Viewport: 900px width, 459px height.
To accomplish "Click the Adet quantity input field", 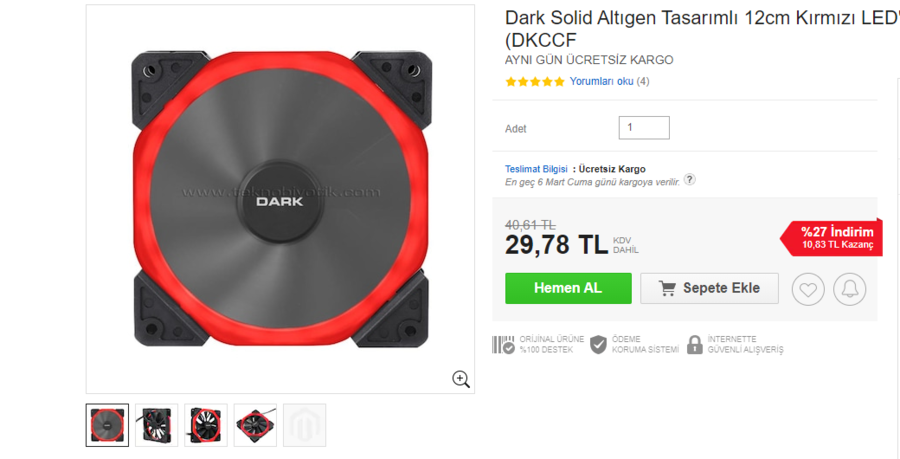I will click(644, 127).
